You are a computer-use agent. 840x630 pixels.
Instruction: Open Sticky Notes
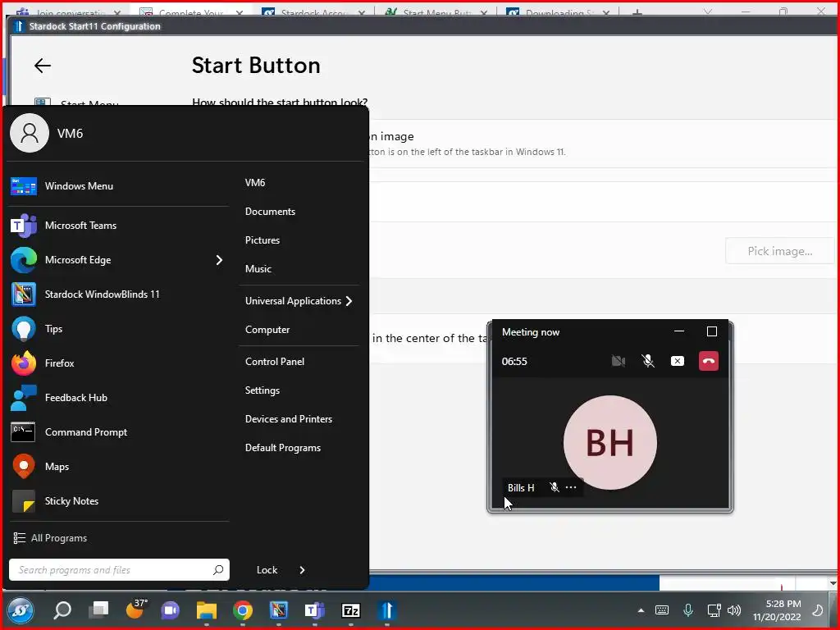pos(118,501)
